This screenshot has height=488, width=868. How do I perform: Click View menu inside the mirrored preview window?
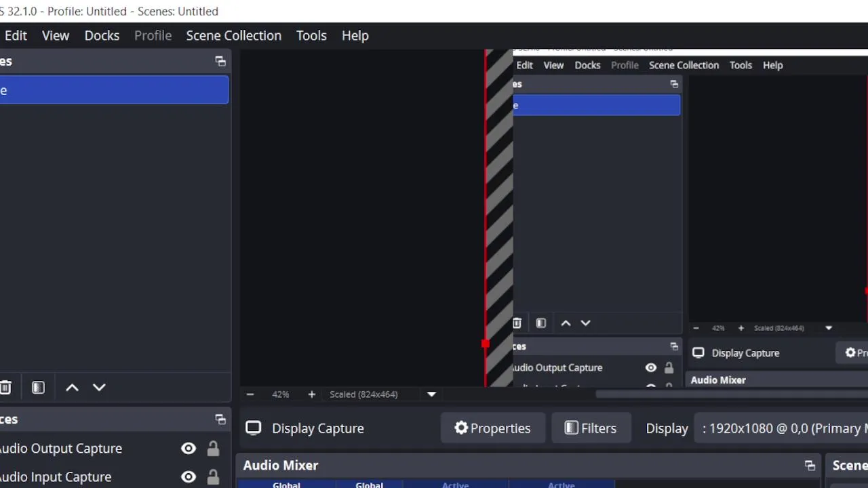click(x=553, y=65)
